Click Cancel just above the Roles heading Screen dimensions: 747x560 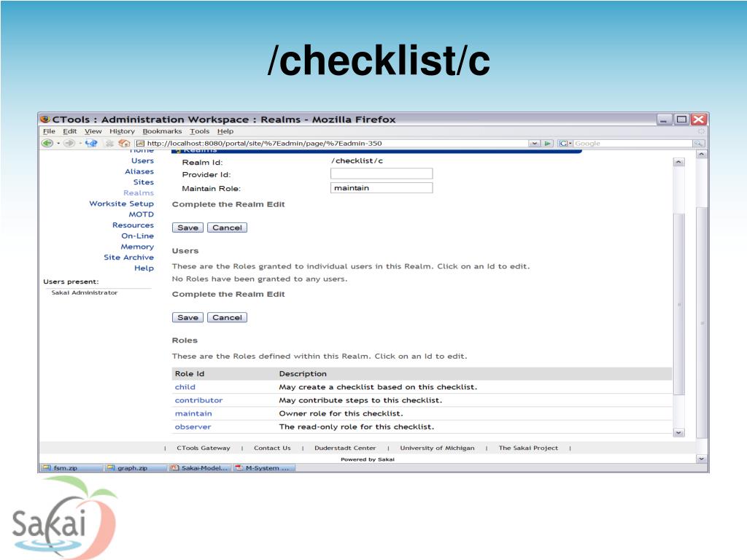(228, 318)
